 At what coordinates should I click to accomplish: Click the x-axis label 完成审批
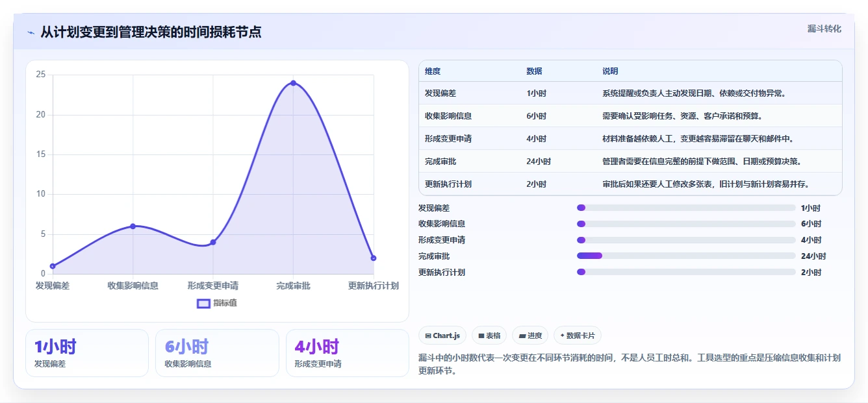point(293,286)
